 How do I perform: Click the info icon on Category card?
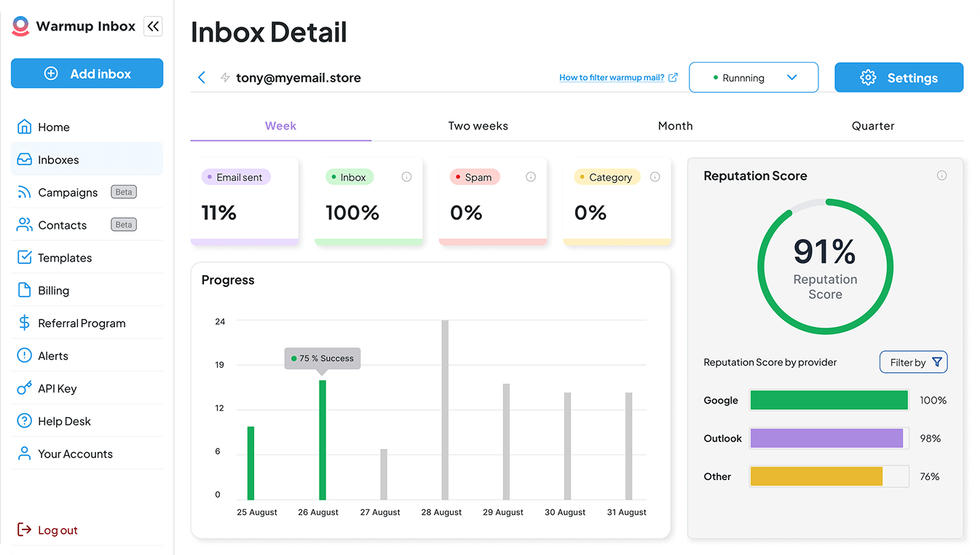pyautogui.click(x=655, y=177)
